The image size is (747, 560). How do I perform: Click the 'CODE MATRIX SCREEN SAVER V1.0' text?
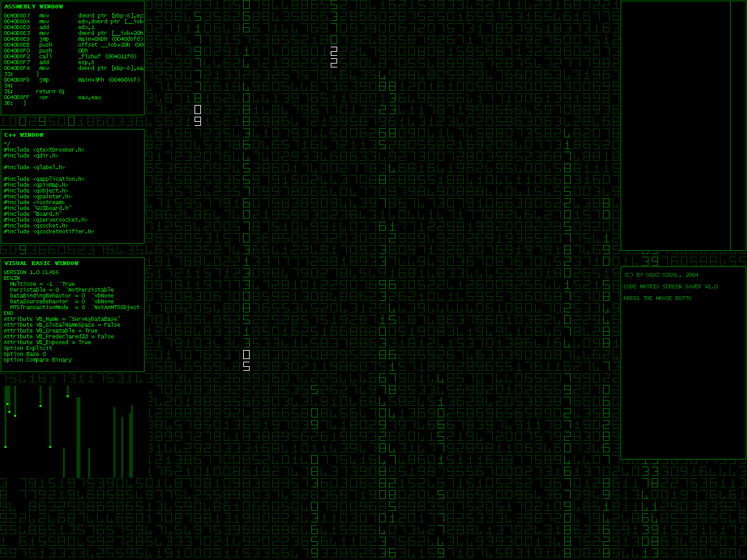[670, 286]
